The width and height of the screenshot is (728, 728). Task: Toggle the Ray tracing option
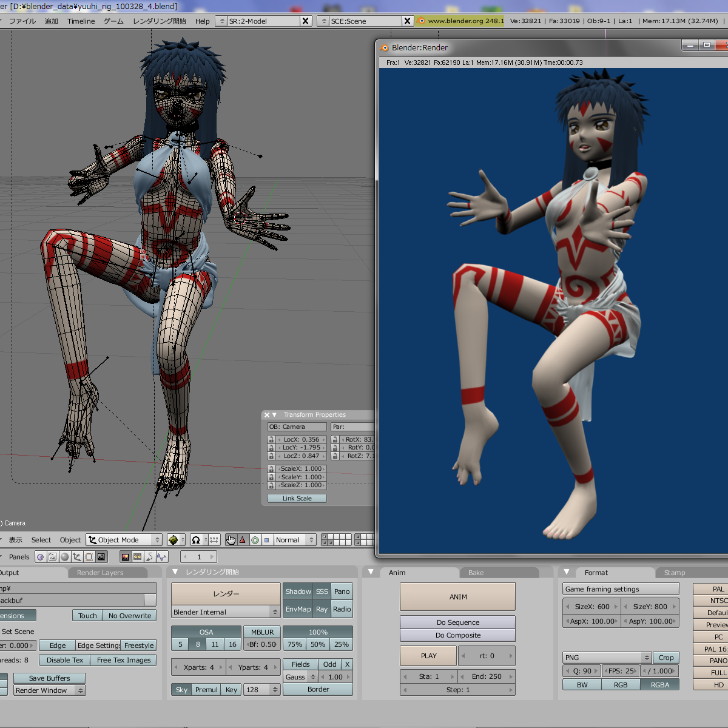pyautogui.click(x=322, y=609)
